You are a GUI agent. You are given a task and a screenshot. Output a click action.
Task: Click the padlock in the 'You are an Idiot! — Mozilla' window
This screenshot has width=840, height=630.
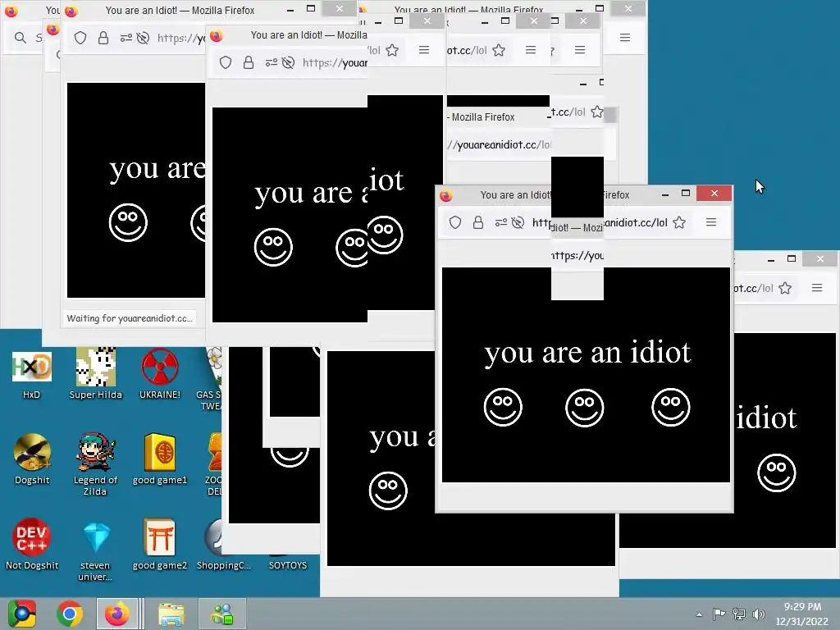tap(248, 62)
